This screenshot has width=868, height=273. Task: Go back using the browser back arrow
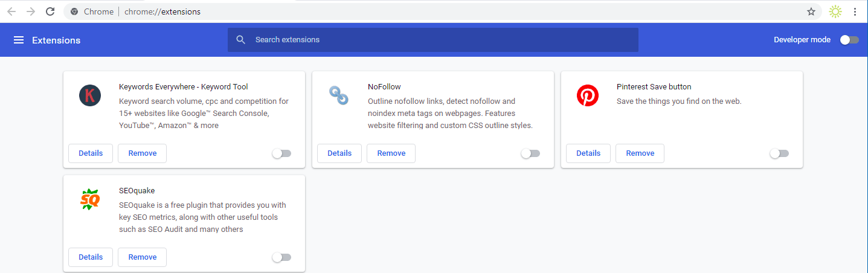pos(11,11)
